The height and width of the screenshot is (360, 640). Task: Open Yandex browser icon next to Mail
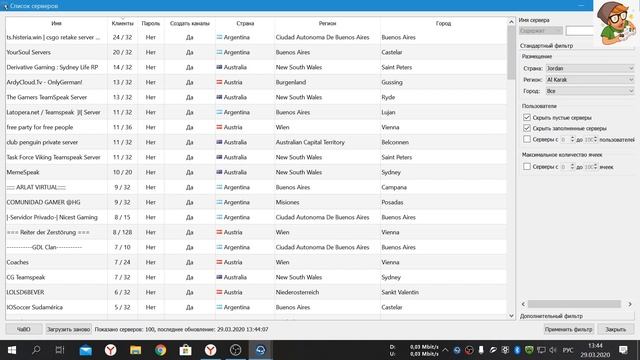pyautogui.click(x=111, y=350)
